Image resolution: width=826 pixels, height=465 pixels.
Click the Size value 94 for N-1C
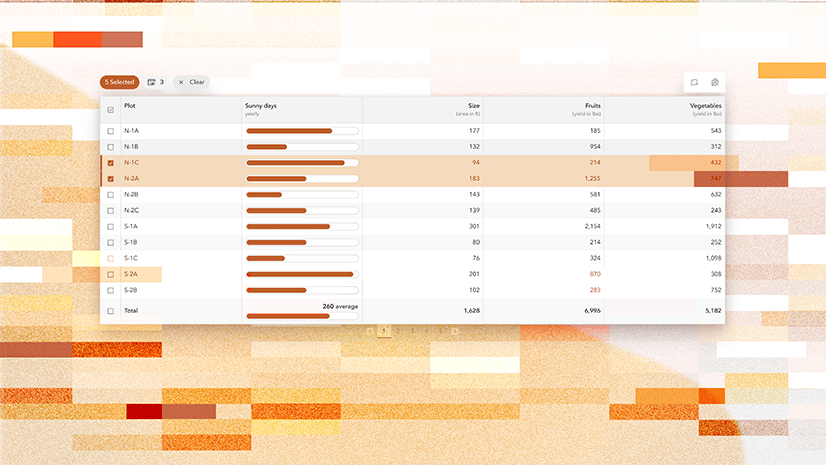pos(476,163)
